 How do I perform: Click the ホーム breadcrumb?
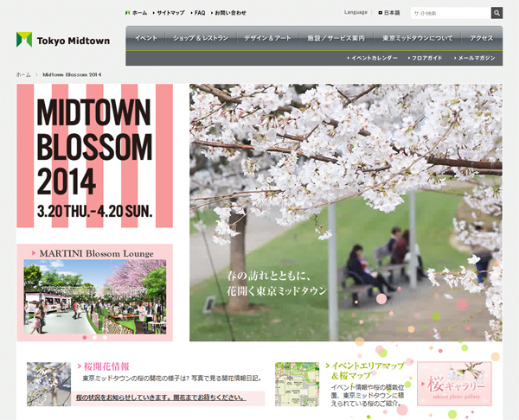click(x=23, y=74)
